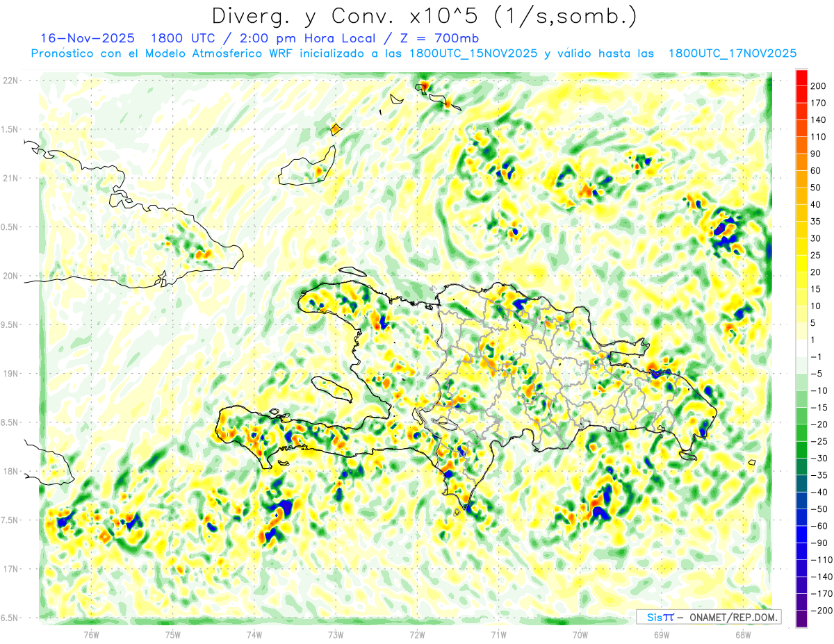Click the positive '35' color scale label
The height and width of the screenshot is (644, 834).
pyautogui.click(x=816, y=222)
